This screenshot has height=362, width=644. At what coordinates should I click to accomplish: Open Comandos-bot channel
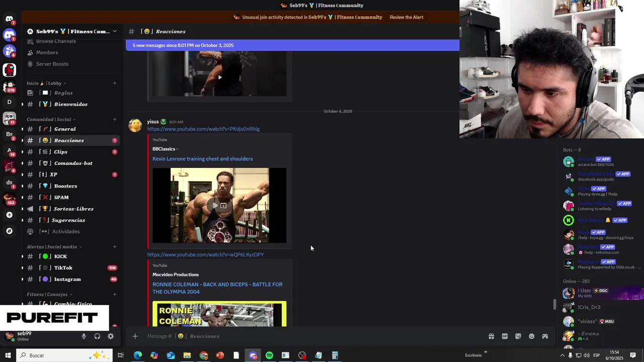point(72,163)
